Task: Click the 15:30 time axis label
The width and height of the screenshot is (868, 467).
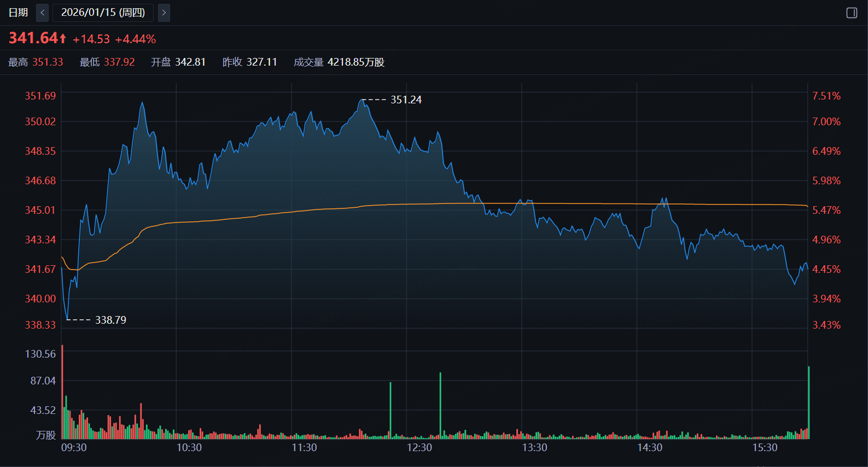Action: click(765, 447)
